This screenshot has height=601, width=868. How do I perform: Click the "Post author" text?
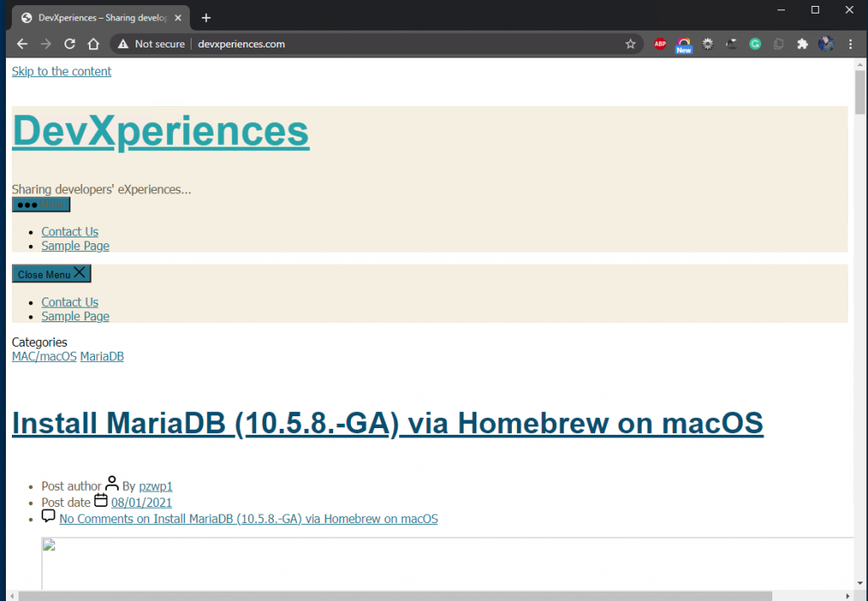(71, 487)
